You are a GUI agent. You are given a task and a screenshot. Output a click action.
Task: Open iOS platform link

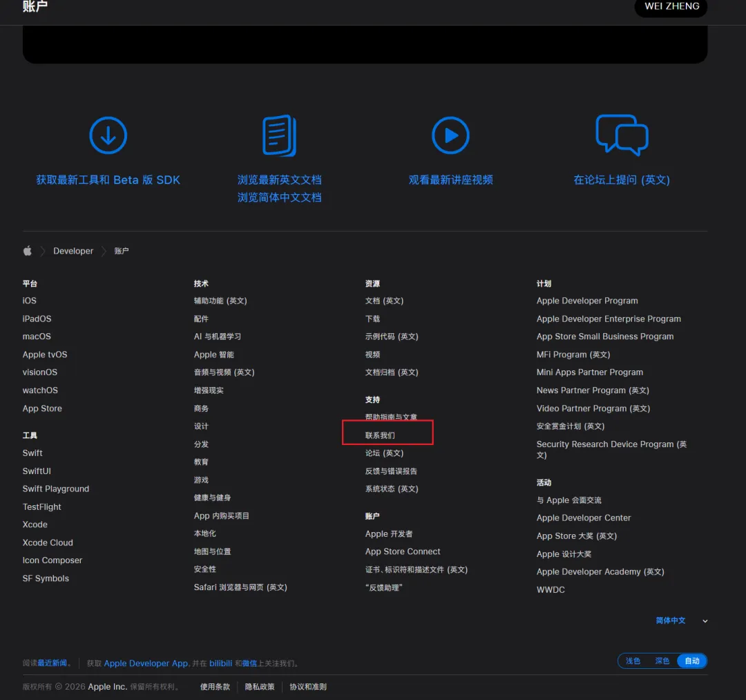30,301
